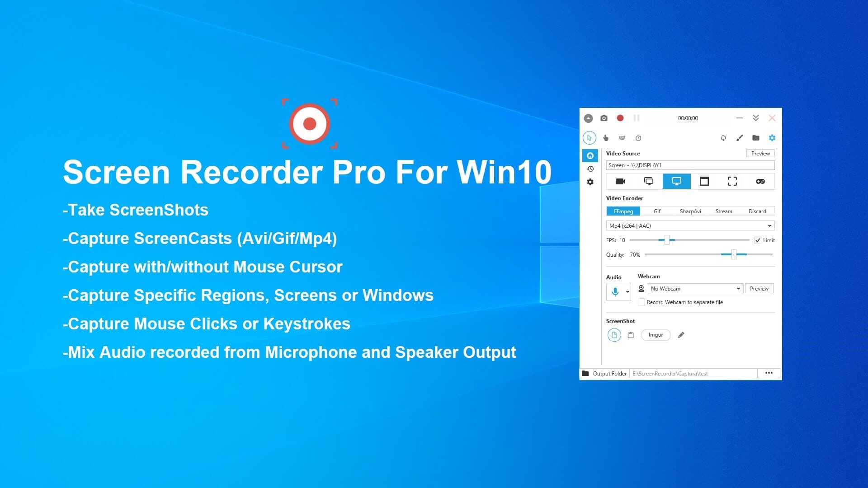
Task: Drag the Quality percentage slider
Action: (x=735, y=254)
